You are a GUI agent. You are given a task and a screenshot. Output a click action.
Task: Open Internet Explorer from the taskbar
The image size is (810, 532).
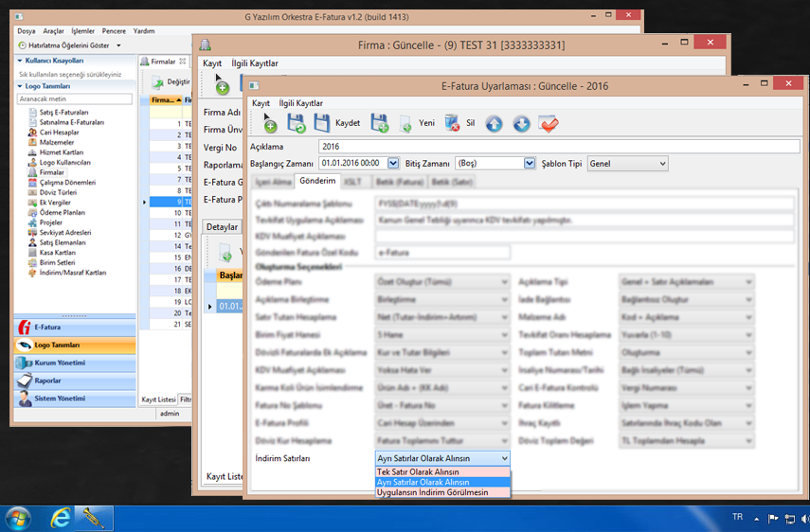(61, 518)
